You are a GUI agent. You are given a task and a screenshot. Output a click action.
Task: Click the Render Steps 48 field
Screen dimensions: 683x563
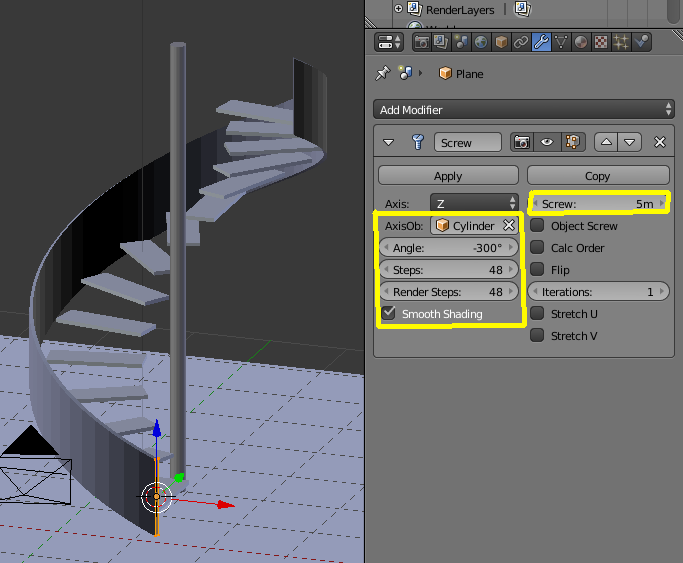(449, 292)
